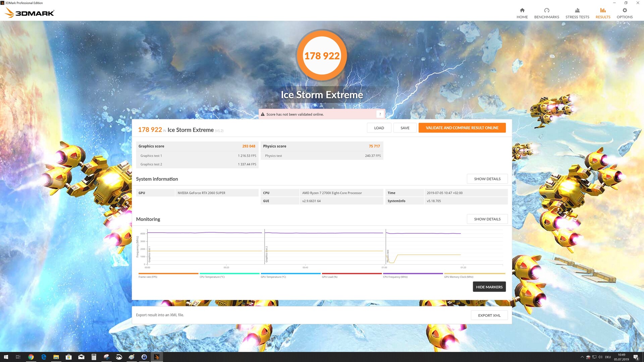Click the 3DMark logo
The image size is (644, 362).
tap(30, 13)
